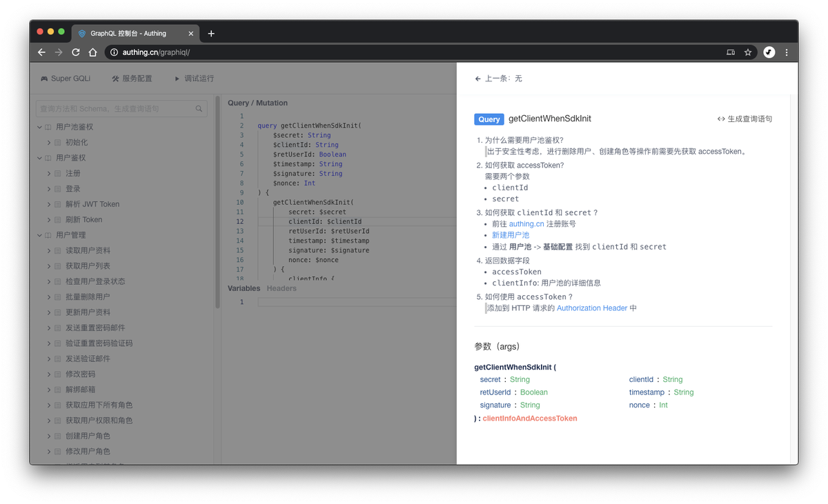828x504 pixels.
Task: Open the Authorization Header link
Action: (x=592, y=308)
